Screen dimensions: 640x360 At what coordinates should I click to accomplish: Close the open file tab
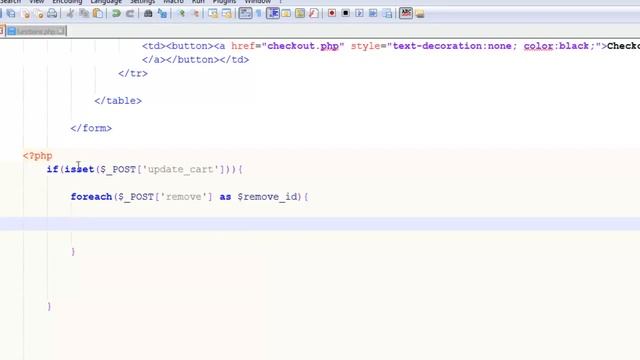pos(61,31)
